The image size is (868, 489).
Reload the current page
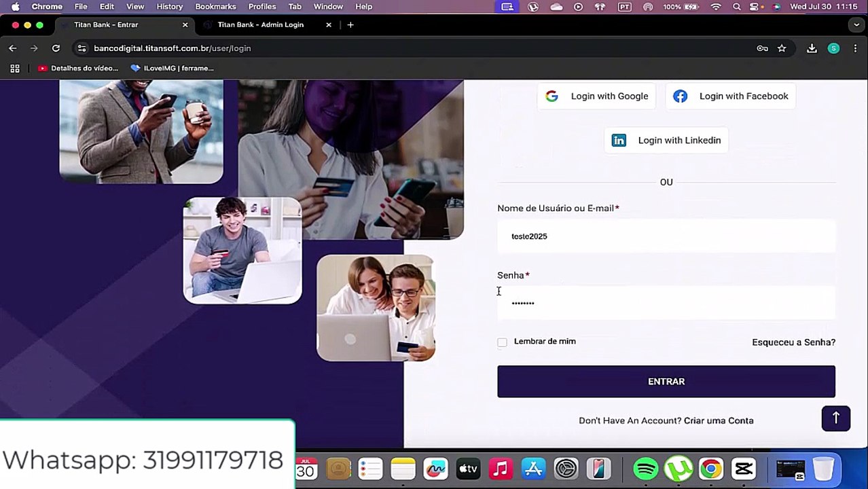coord(56,48)
